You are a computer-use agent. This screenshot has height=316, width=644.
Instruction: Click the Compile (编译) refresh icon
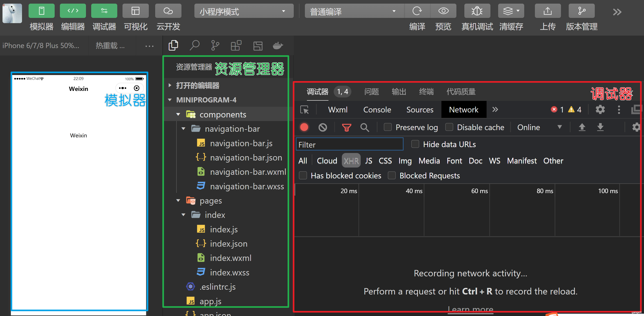(x=417, y=11)
